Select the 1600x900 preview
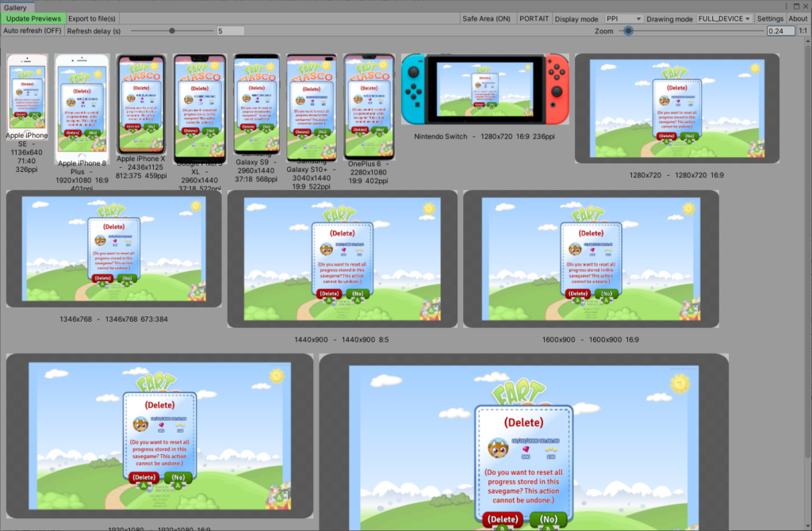The height and width of the screenshot is (531, 812). click(x=591, y=259)
